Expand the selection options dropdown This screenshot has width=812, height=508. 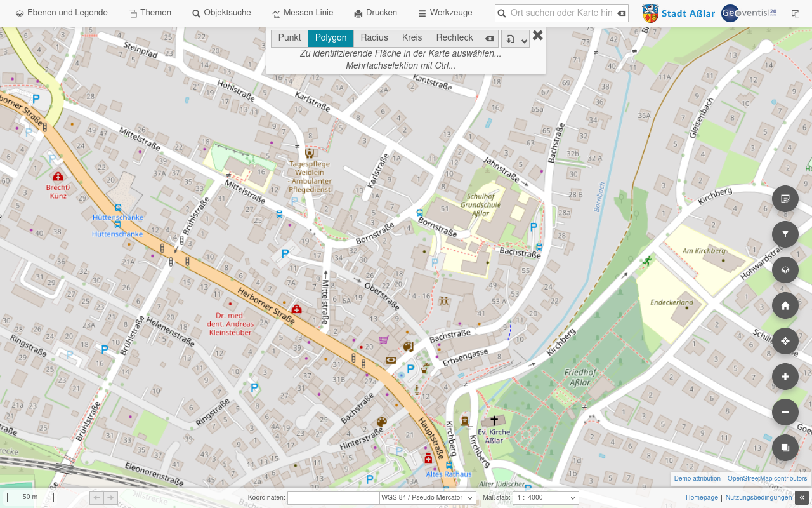(515, 39)
